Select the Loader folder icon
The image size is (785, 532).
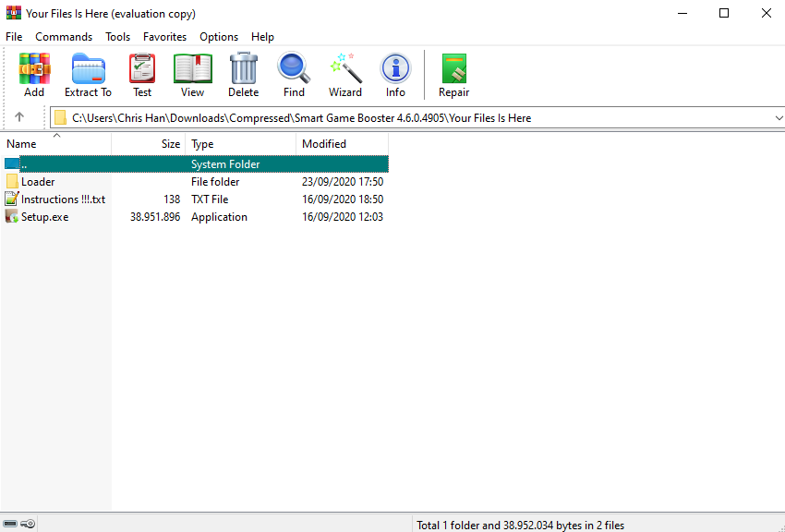pos(12,181)
